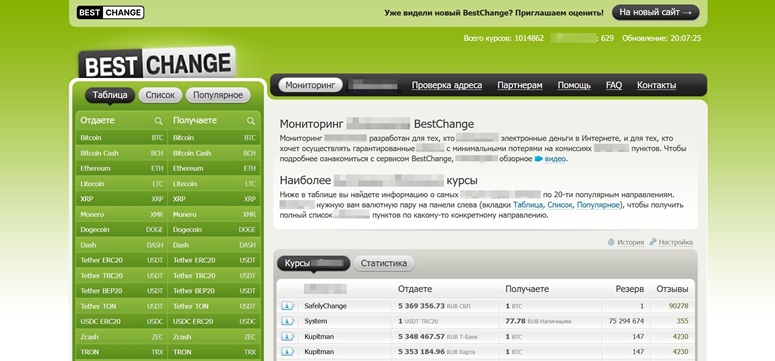Open Контакты in the navigation bar

point(656,86)
